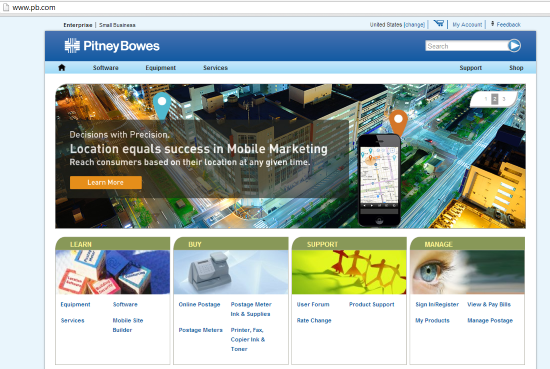Click the Pitney Bowes logo

pos(112,46)
